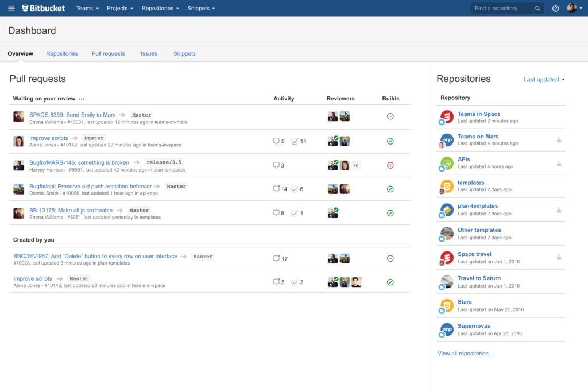588x392 pixels.
Task: Open Bugfix/MARS-146: something is broken
Action: [x=79, y=162]
